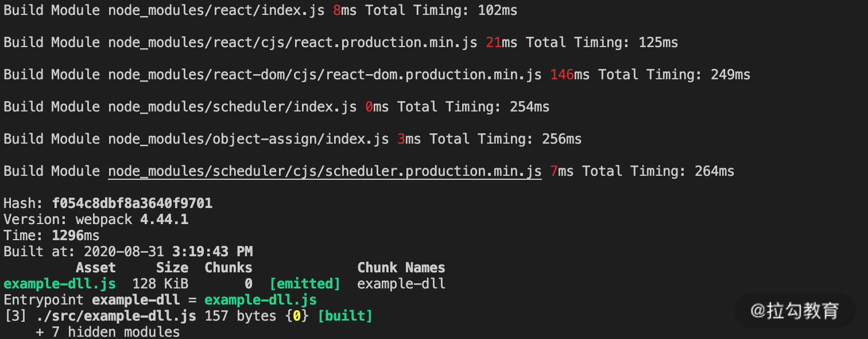
Task: Click the green [emitted] status tag
Action: (x=304, y=284)
